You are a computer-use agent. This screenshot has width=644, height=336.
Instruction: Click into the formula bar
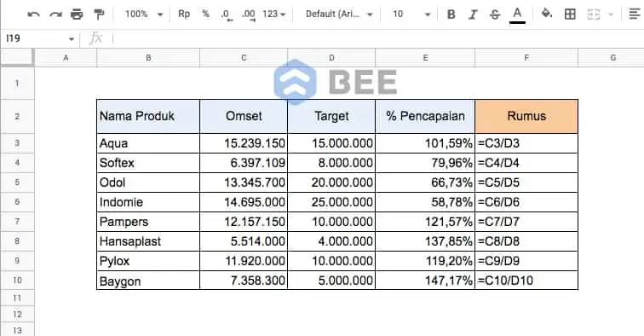(x=378, y=38)
